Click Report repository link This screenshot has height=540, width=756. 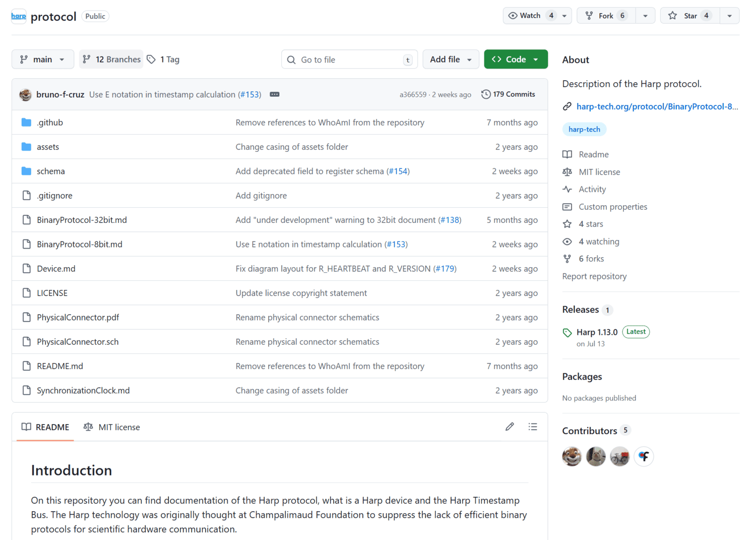pos(594,276)
